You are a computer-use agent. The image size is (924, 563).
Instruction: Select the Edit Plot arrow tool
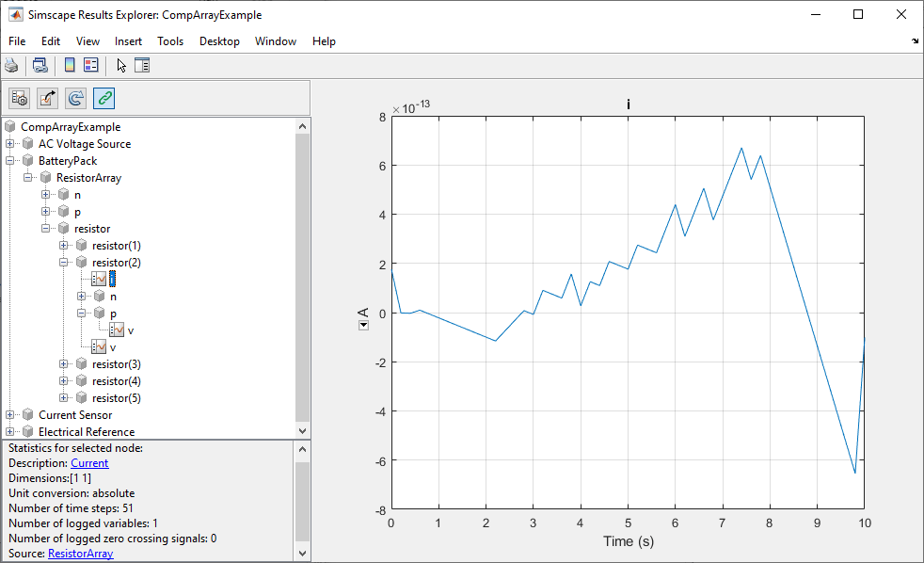120,65
